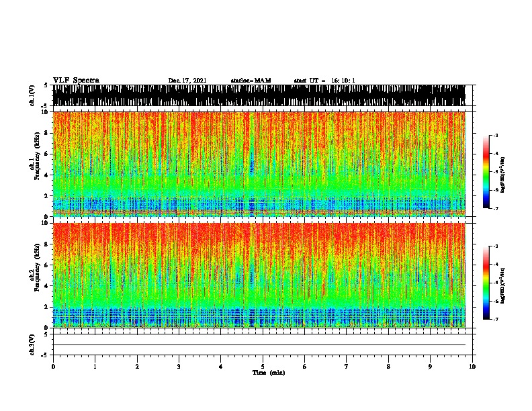
Task: Click the '-3' value atop ch.1 color scale
Action: (496, 135)
